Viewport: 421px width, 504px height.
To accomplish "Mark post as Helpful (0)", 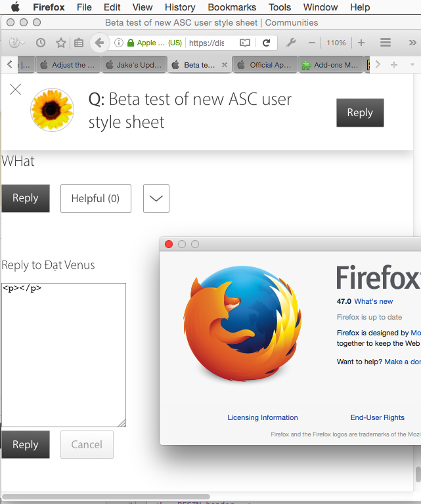I will click(x=96, y=198).
